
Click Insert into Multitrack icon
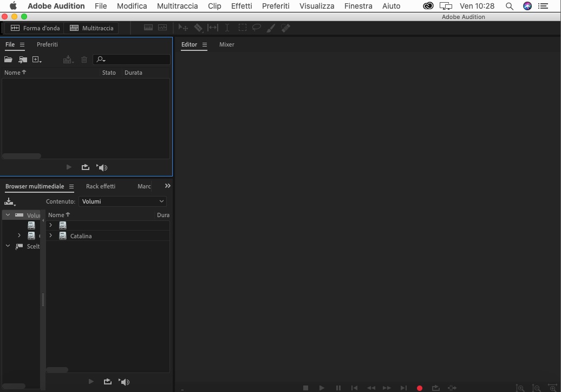pos(68,60)
